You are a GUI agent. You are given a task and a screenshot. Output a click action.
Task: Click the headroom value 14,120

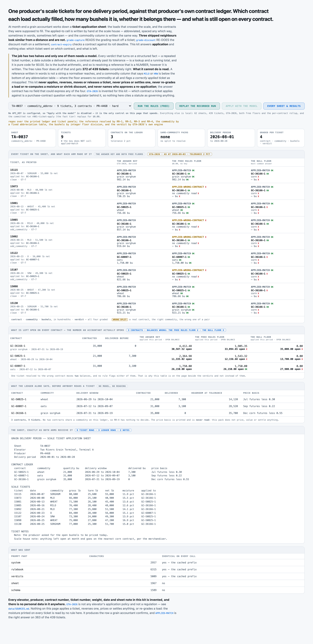point(233,400)
